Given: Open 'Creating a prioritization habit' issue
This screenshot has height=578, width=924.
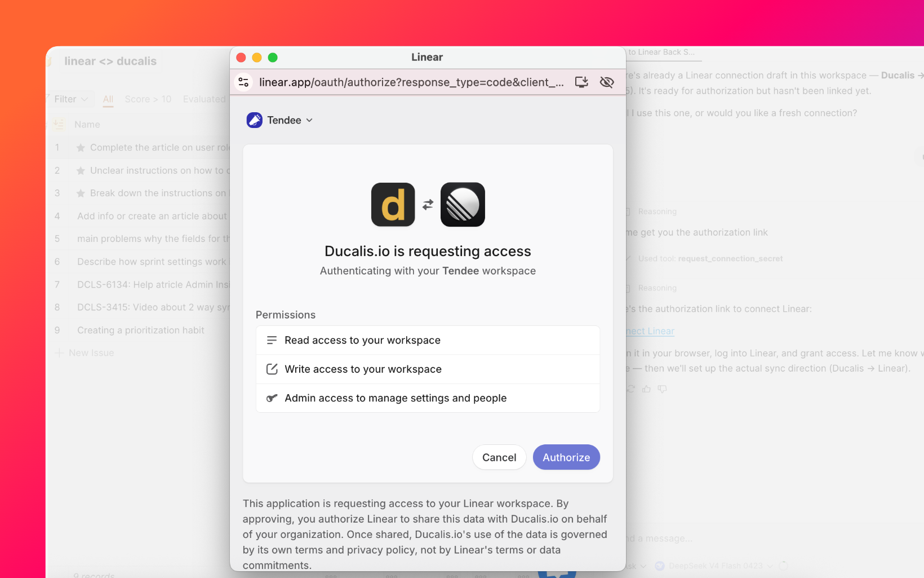Looking at the screenshot, I should click(141, 330).
